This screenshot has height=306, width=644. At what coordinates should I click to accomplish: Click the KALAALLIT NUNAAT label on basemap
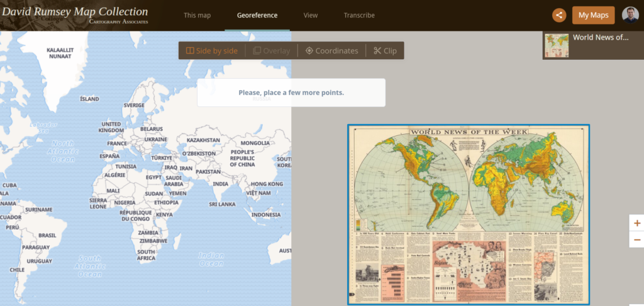click(x=60, y=53)
